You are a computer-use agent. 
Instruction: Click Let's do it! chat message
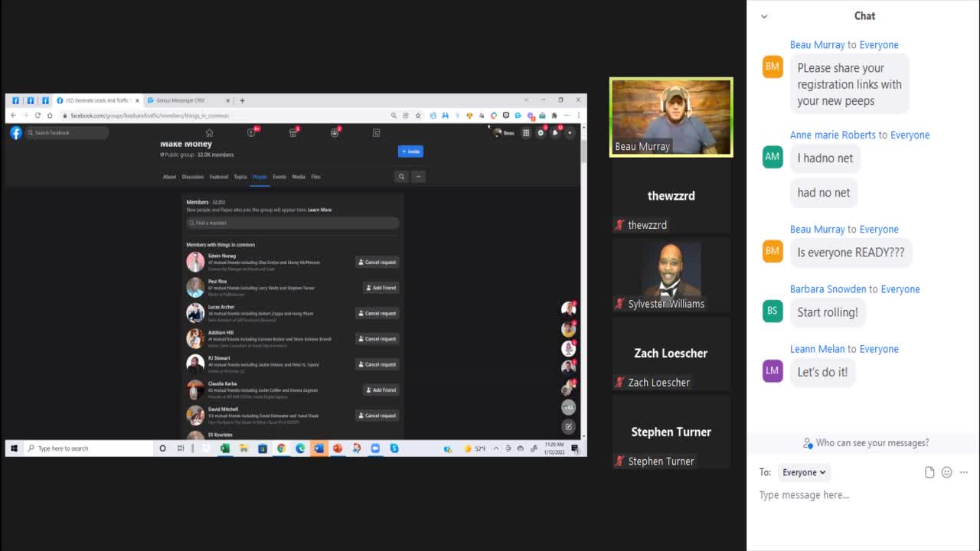pyautogui.click(x=822, y=372)
